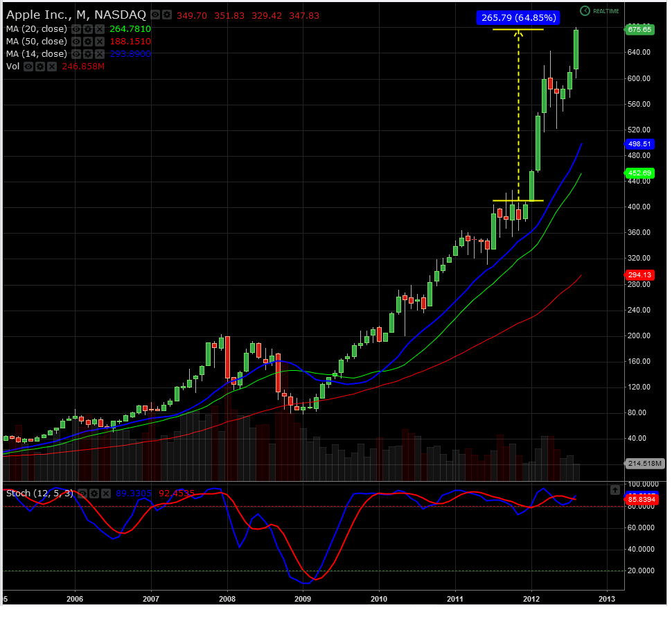
Task: Toggle Stoch (12, 5, 3) eye icon
Action: [x=82, y=494]
